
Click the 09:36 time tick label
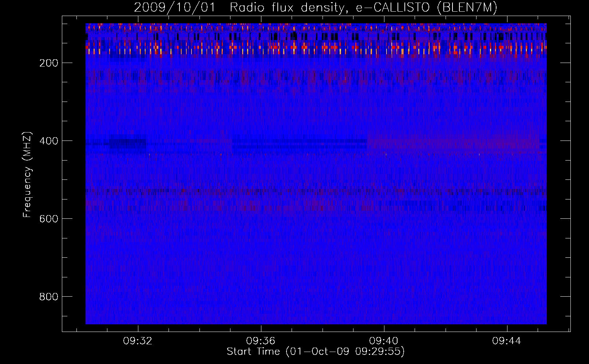[x=261, y=341]
